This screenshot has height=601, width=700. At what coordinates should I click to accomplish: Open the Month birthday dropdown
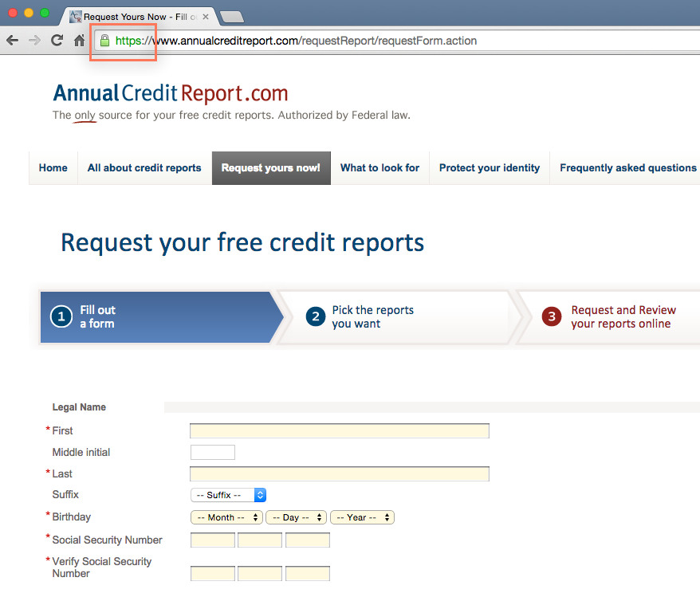226,517
